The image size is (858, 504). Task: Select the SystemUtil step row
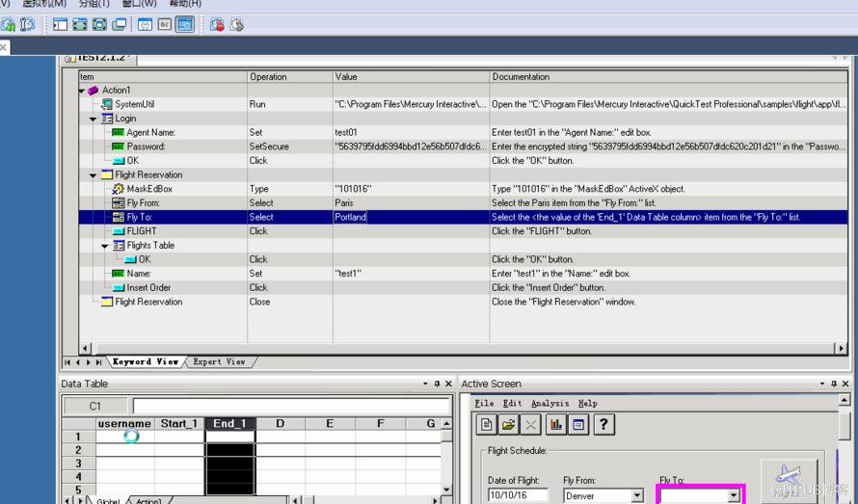tap(463, 104)
